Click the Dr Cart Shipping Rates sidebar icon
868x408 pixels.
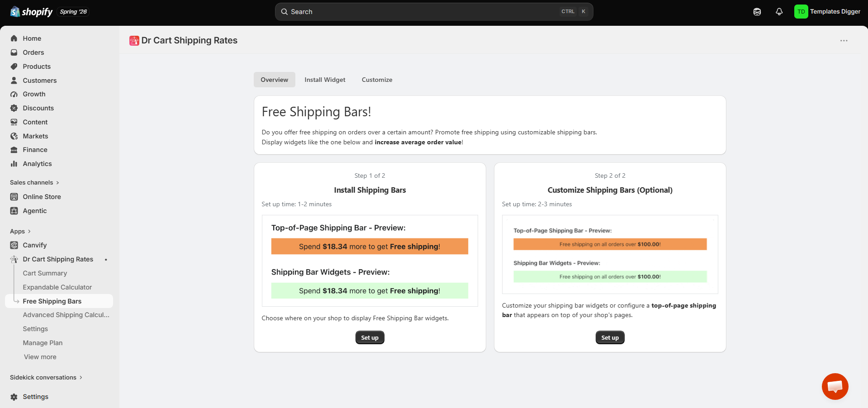[x=14, y=259]
